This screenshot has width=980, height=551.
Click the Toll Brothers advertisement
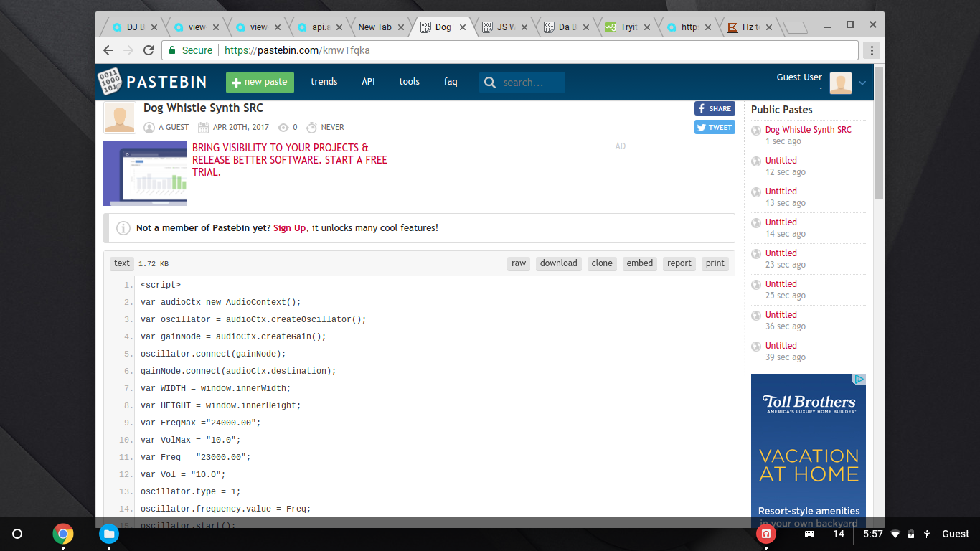click(809, 451)
